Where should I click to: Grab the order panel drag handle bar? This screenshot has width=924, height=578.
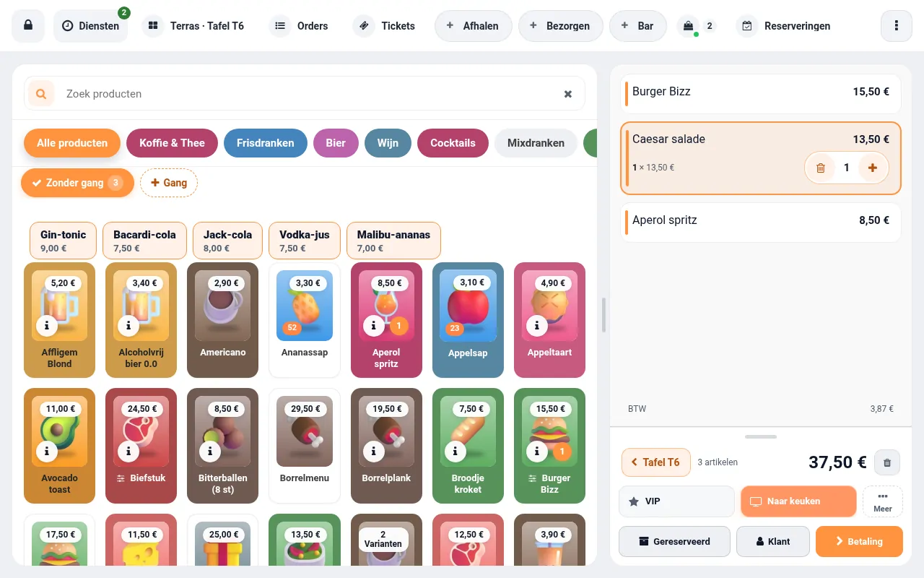[761, 436]
